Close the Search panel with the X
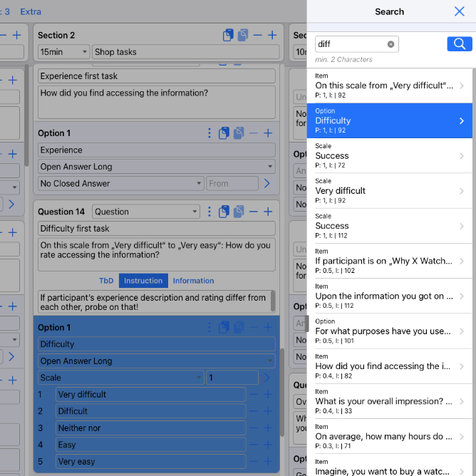 460,11
